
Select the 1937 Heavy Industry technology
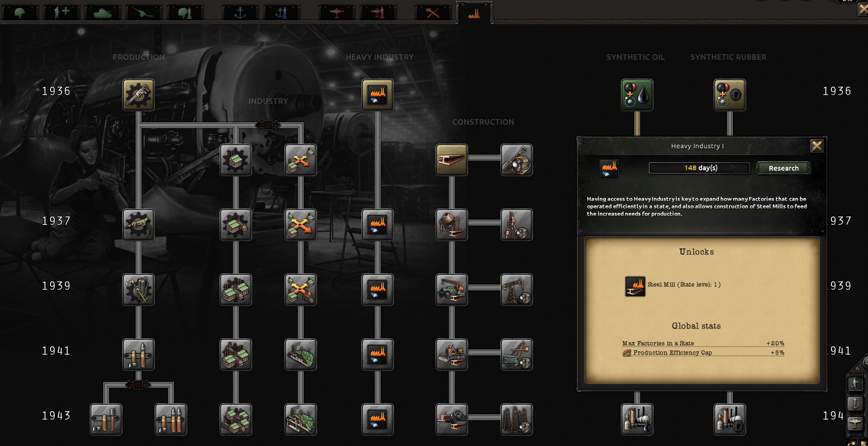coord(378,225)
